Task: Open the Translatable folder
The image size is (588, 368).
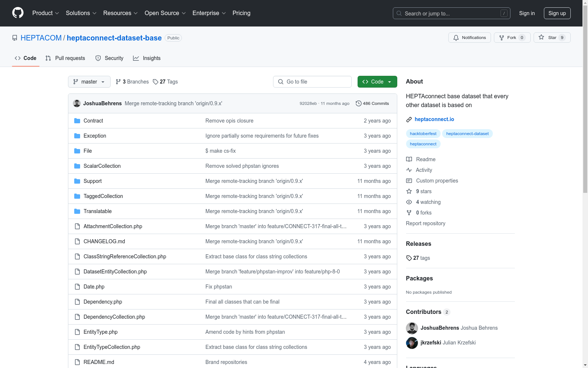Action: [x=98, y=211]
